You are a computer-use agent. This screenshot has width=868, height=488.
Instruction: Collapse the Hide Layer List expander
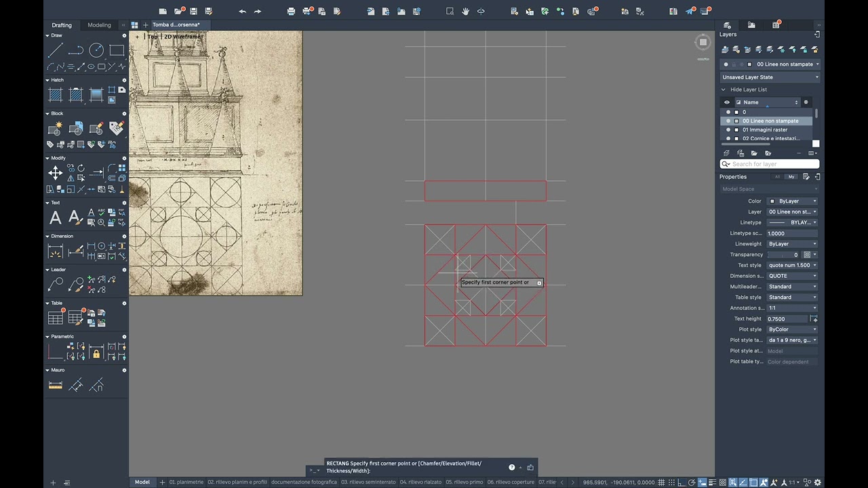click(723, 89)
